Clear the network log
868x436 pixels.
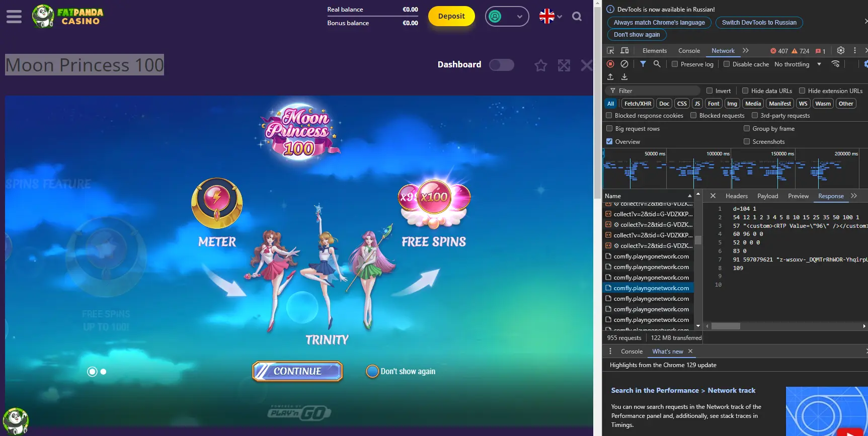tap(624, 64)
